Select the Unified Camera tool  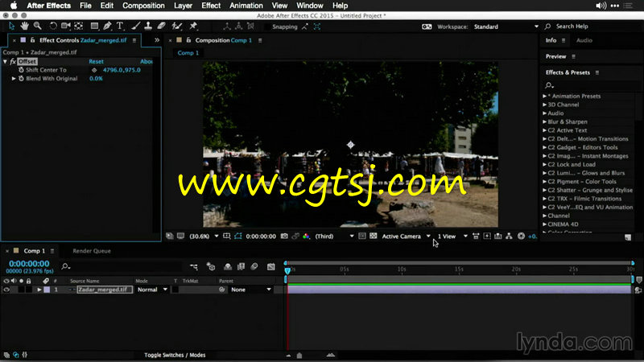[x=66, y=27]
